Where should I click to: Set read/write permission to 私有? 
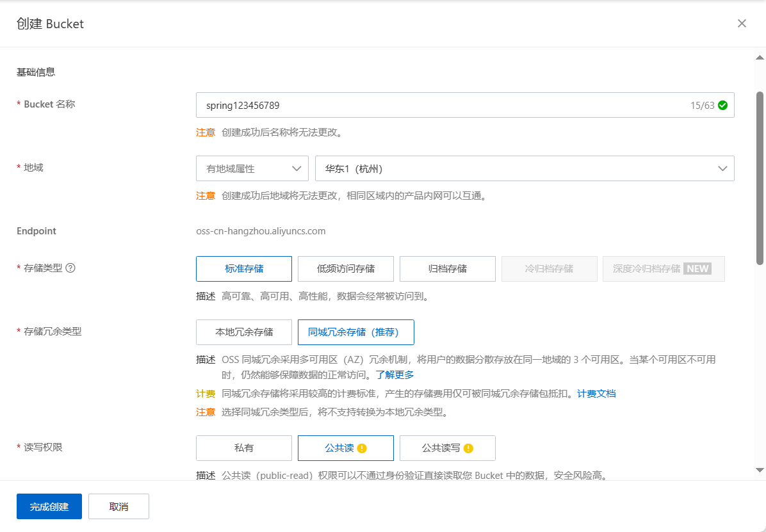pos(244,448)
